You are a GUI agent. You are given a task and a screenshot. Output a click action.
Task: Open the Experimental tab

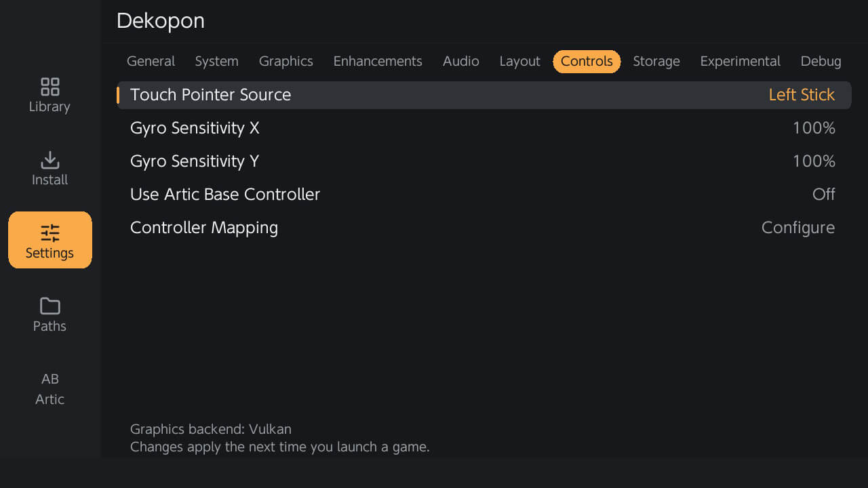(740, 61)
